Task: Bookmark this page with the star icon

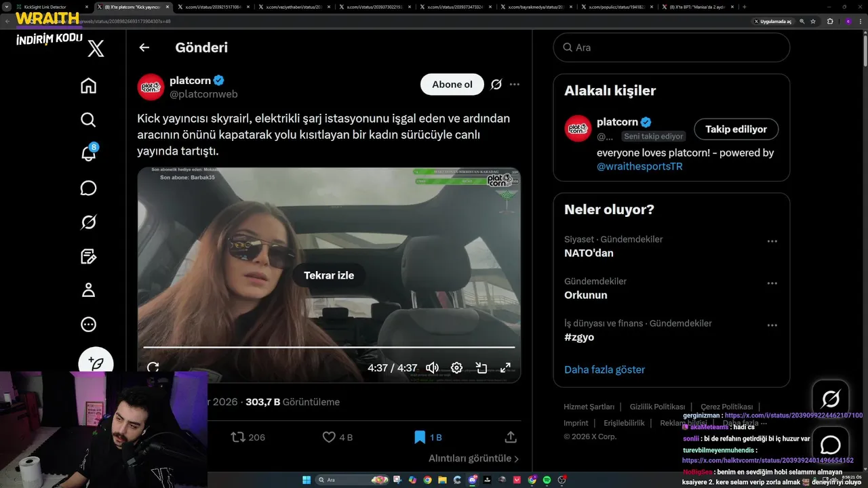Action: click(x=813, y=21)
